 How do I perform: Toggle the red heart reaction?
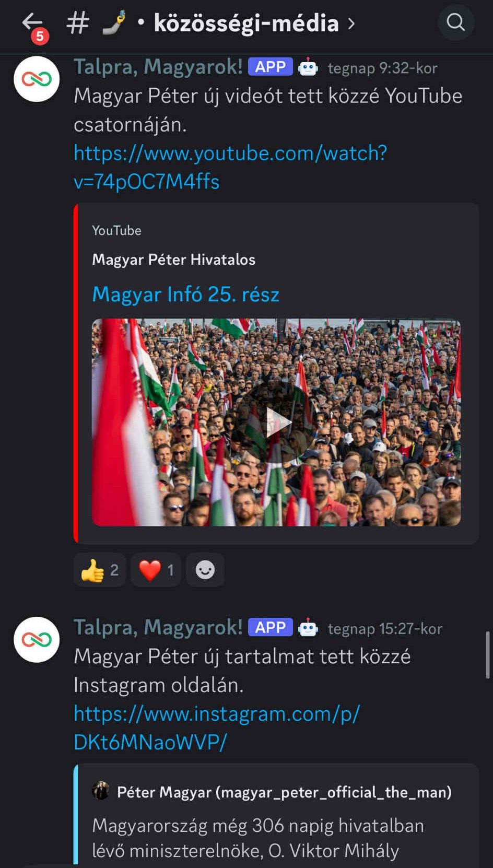point(156,570)
